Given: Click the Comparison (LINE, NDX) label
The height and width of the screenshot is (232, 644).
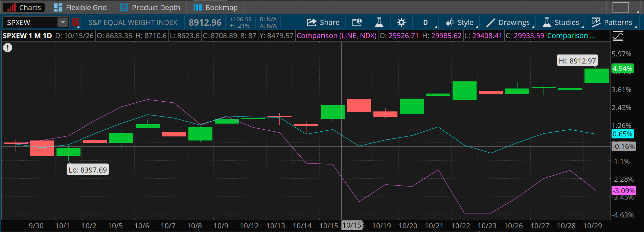Looking at the screenshot, I should (x=337, y=35).
